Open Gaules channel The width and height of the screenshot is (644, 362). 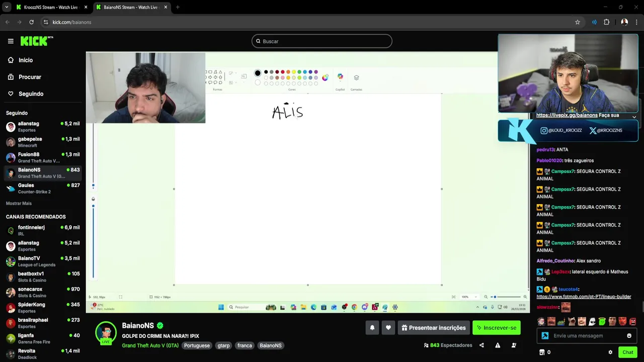pyautogui.click(x=42, y=189)
